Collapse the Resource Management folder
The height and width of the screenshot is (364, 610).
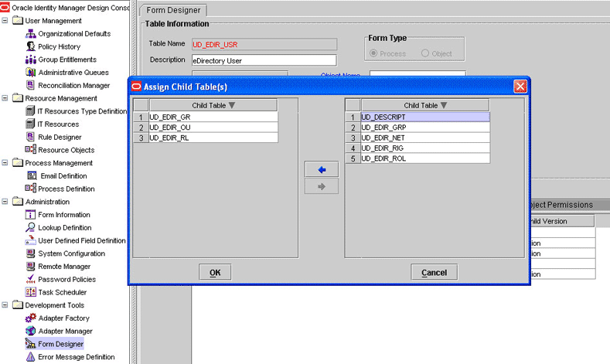5,98
